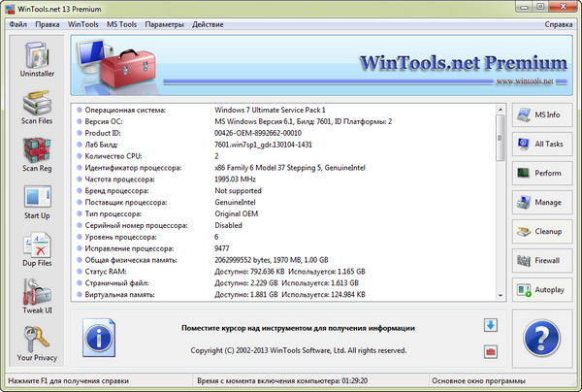Open the Справка menu

[x=559, y=22]
